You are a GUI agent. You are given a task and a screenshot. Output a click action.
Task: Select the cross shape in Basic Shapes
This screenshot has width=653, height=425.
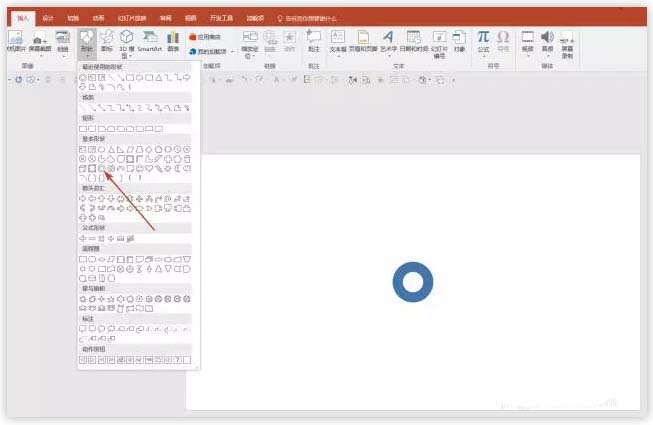click(168, 159)
